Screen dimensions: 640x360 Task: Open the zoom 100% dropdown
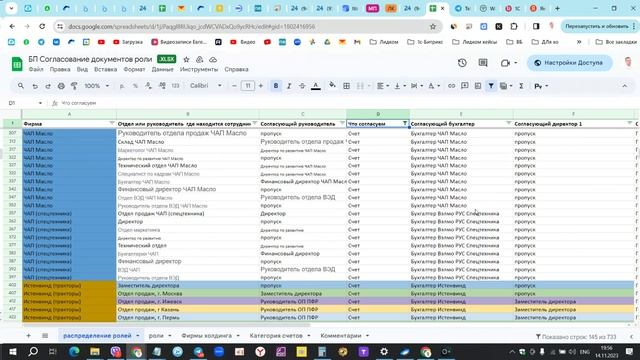(97, 86)
